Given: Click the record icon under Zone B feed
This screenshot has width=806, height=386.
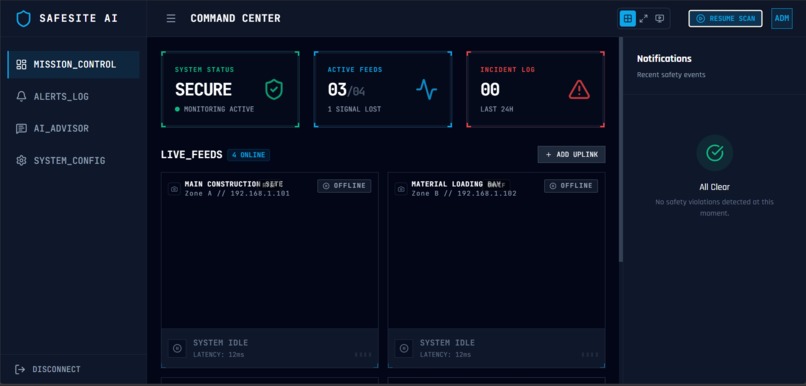Looking at the screenshot, I should tap(404, 348).
